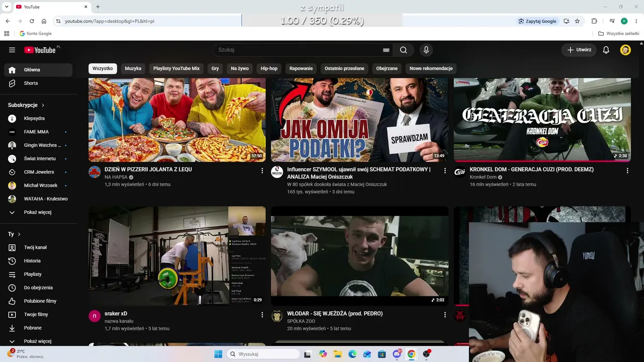Open options menu for DZIEŃ W PIZZERII video

point(262,171)
